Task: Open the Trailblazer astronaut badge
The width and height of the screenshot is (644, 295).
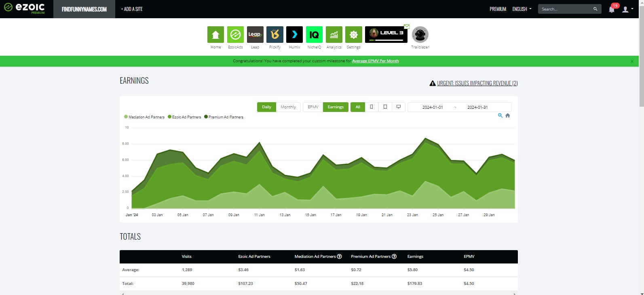Action: (420, 35)
